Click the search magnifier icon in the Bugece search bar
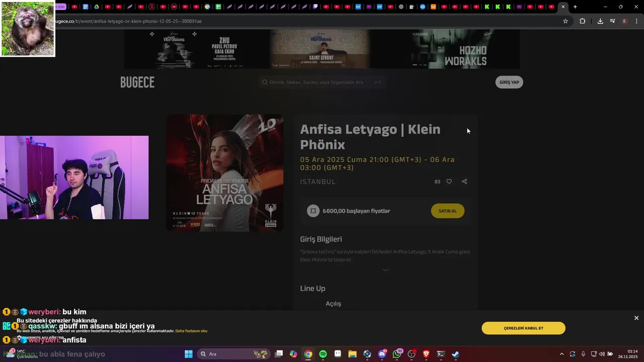This screenshot has height=362, width=644. pos(265,82)
